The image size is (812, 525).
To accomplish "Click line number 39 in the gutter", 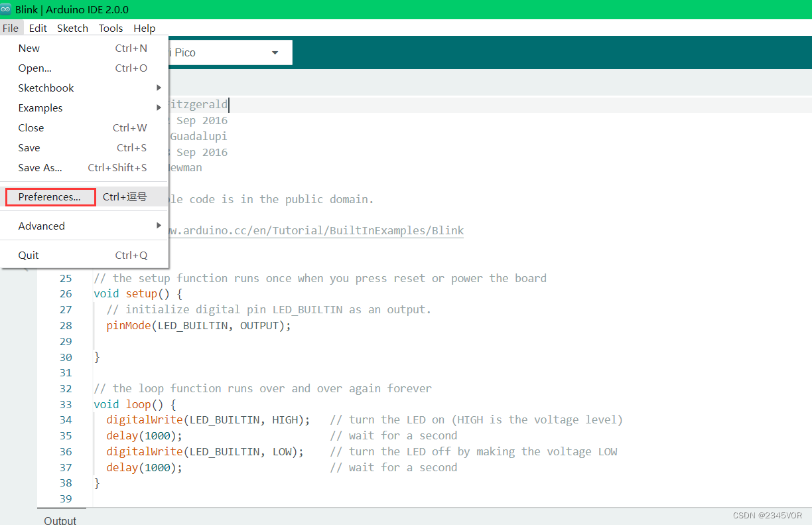I will coord(66,499).
